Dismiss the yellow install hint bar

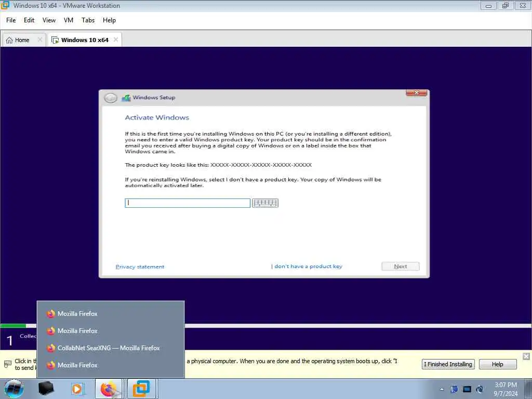[526, 356]
